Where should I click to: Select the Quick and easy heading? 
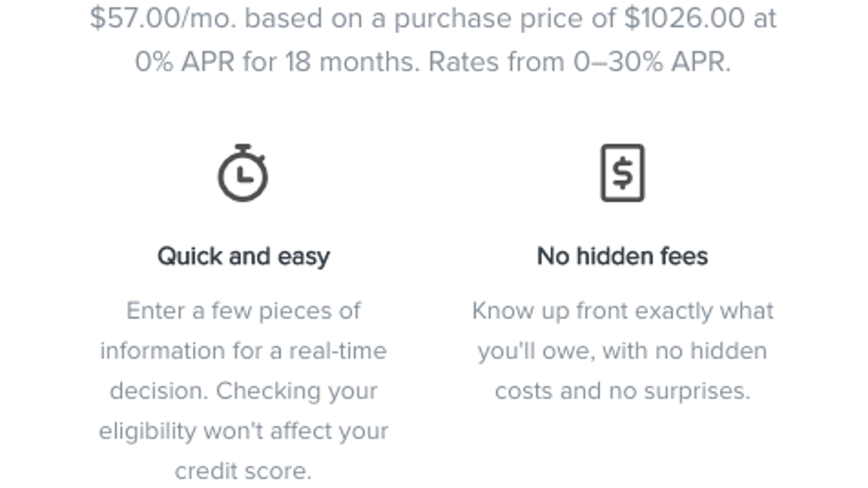[x=244, y=257]
